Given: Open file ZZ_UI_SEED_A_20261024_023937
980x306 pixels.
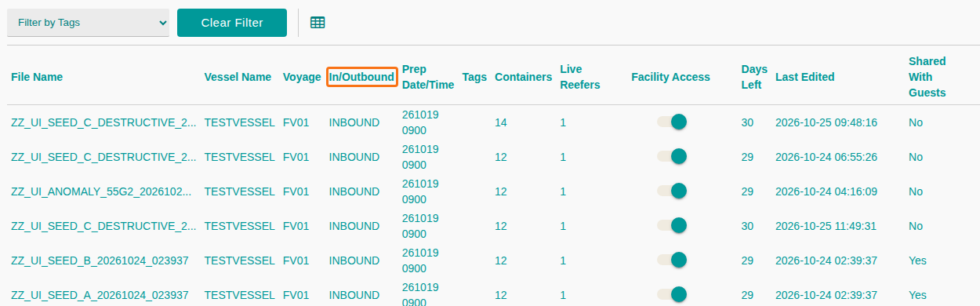Looking at the screenshot, I should click(x=100, y=295).
